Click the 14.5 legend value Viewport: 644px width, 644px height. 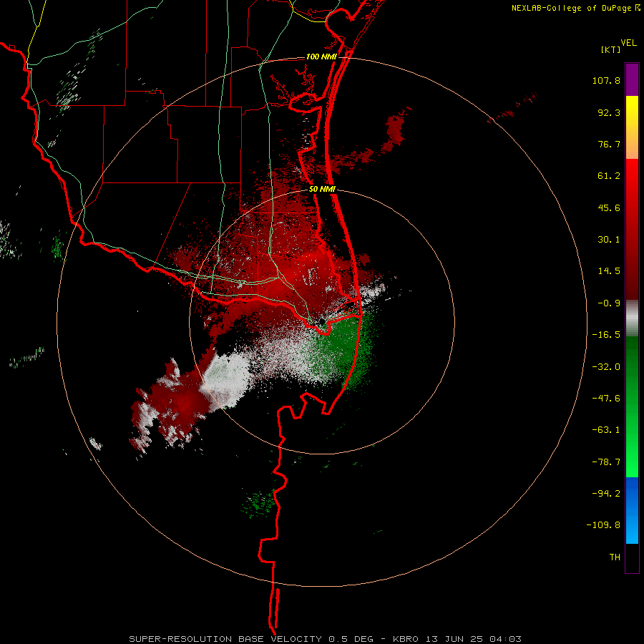coord(609,271)
